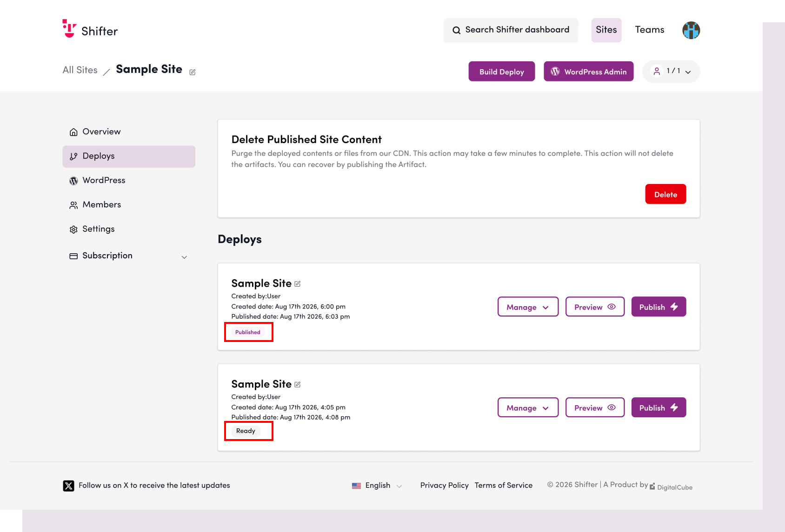This screenshot has height=532, width=785.
Task: Click the Published status badge
Action: point(248,332)
